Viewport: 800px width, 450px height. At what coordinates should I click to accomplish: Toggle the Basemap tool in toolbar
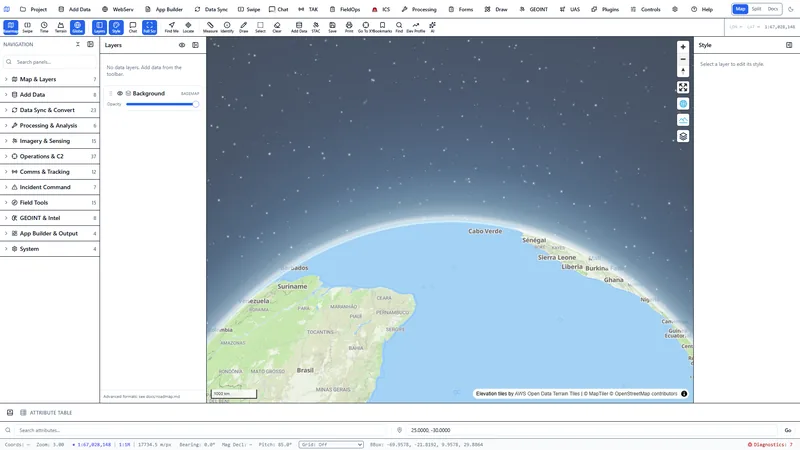(10, 27)
